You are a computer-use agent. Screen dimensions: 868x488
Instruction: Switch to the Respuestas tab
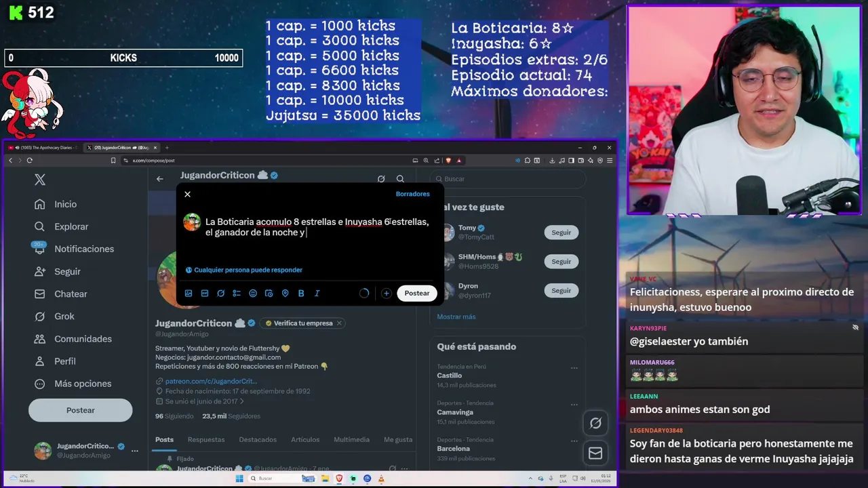pyautogui.click(x=206, y=440)
